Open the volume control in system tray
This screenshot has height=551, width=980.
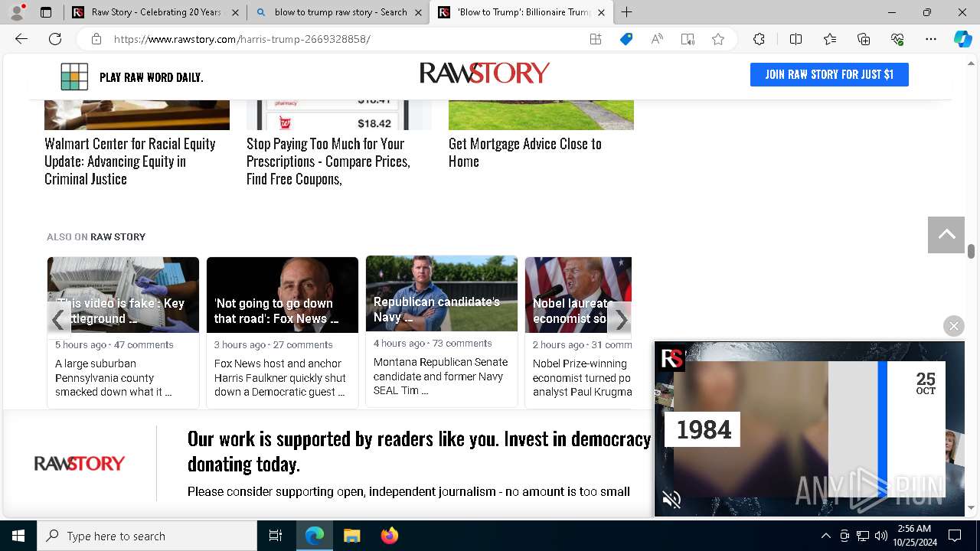(x=881, y=536)
